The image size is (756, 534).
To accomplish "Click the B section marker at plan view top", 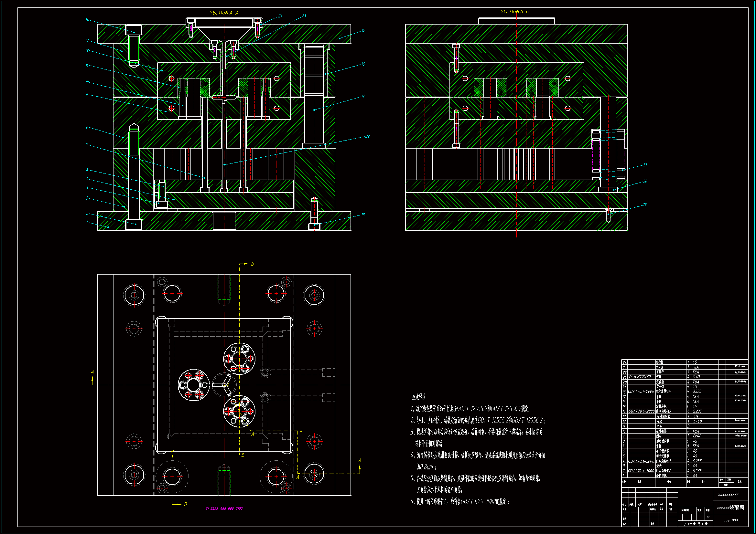I will tap(252, 264).
